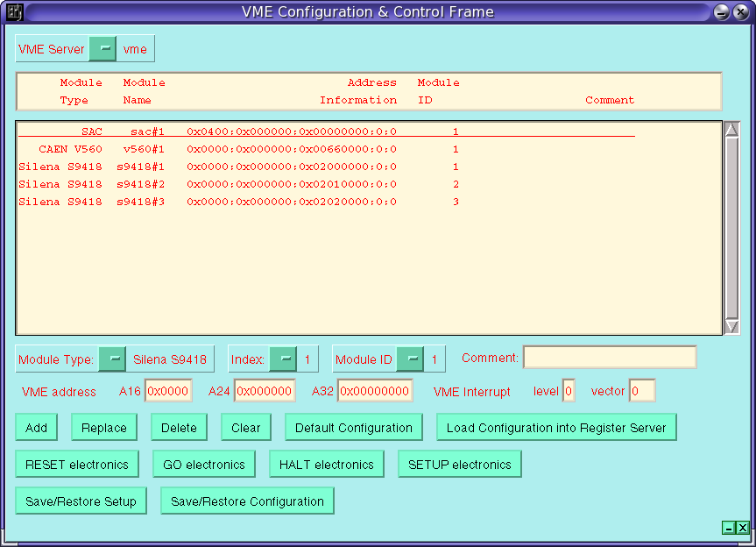Click the small green minimize icon at bottom right
Image resolution: width=756 pixels, height=547 pixels.
click(728, 528)
